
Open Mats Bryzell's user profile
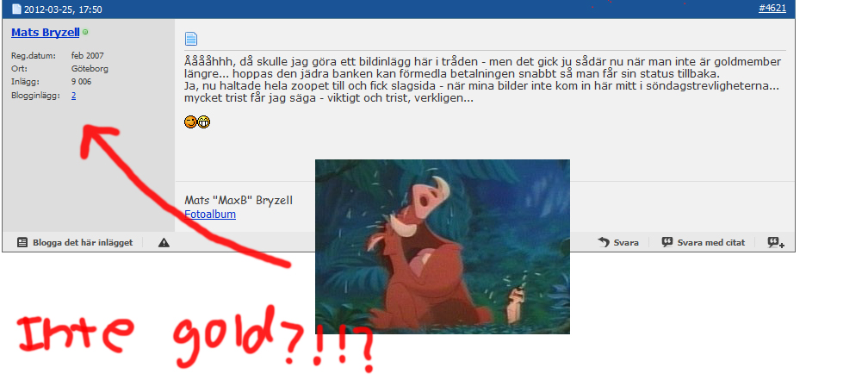click(46, 33)
